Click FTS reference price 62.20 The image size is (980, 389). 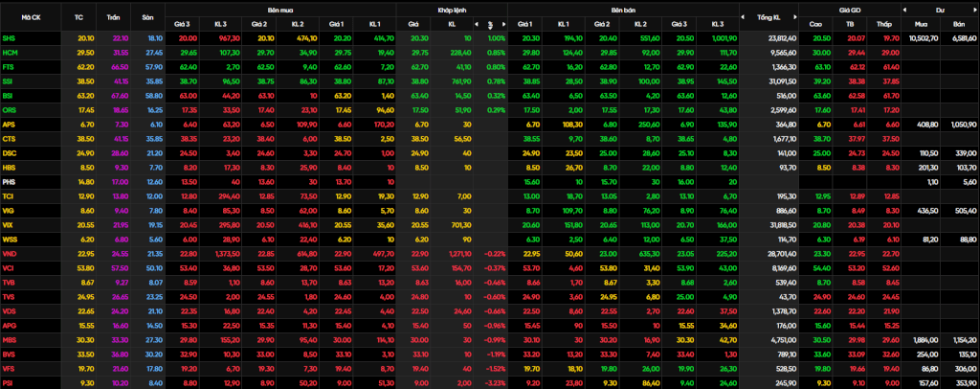pyautogui.click(x=85, y=66)
